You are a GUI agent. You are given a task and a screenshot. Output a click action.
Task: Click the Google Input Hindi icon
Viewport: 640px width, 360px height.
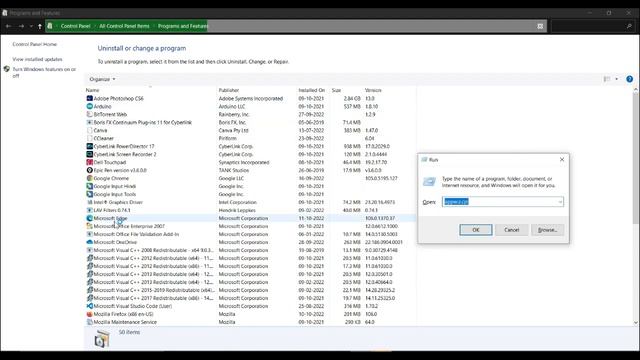tap(89, 186)
